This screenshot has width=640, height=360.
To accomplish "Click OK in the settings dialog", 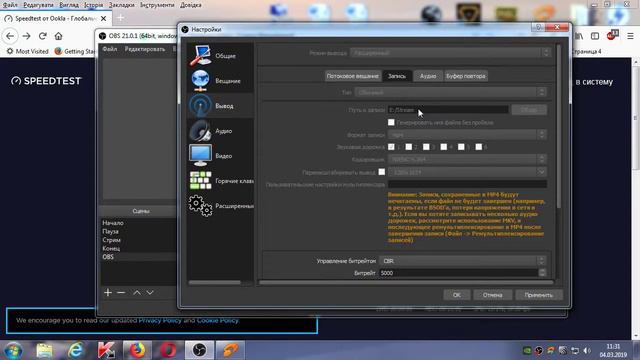I will (457, 295).
